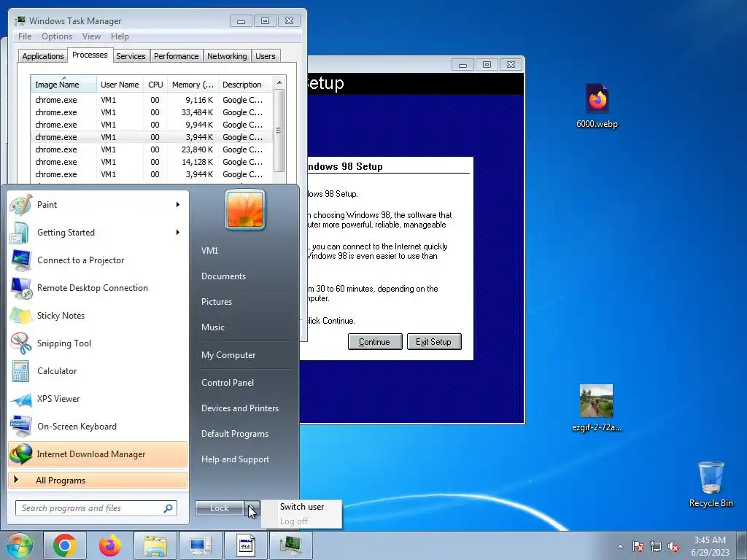747x560 pixels.
Task: Switch to the Users tab
Action: point(265,56)
